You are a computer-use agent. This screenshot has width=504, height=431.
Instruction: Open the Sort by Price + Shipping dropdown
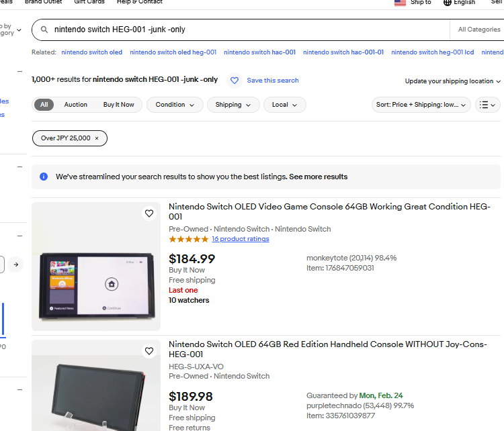point(421,105)
